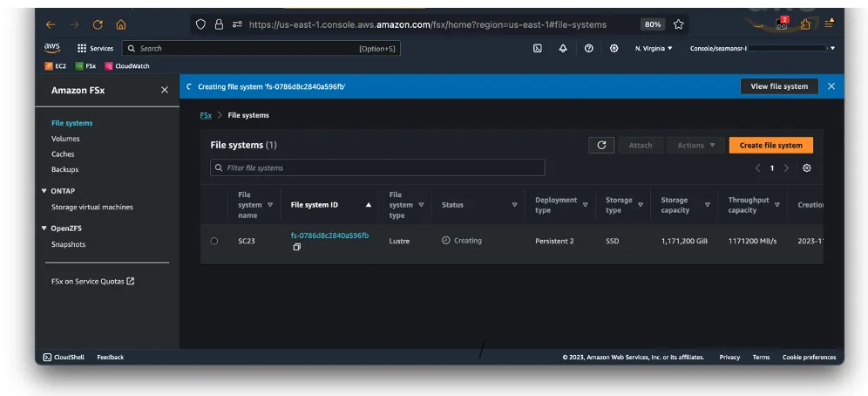This screenshot has width=868, height=396.
Task: Open the Console account dropdown
Action: [x=763, y=48]
